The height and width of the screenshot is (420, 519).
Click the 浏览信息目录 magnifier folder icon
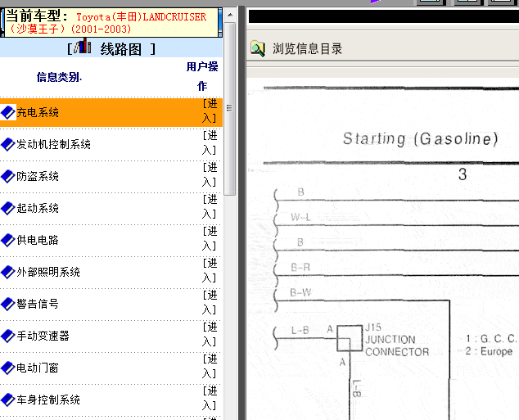(258, 48)
